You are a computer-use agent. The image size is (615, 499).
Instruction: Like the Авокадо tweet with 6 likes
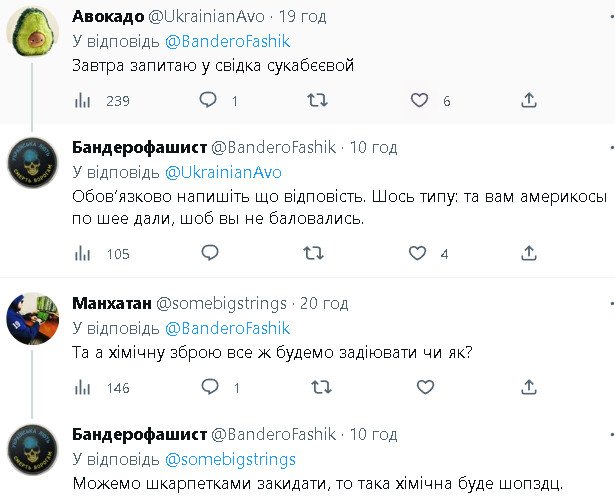(x=420, y=100)
